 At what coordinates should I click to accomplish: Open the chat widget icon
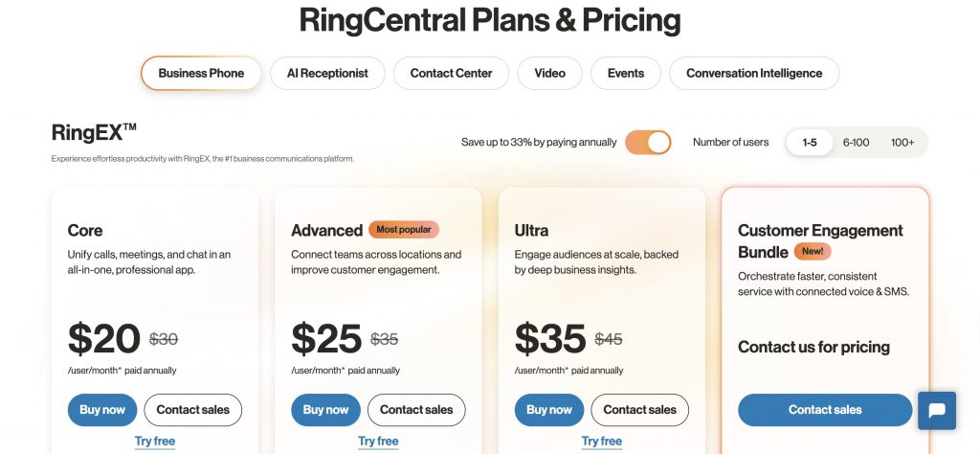pos(937,411)
